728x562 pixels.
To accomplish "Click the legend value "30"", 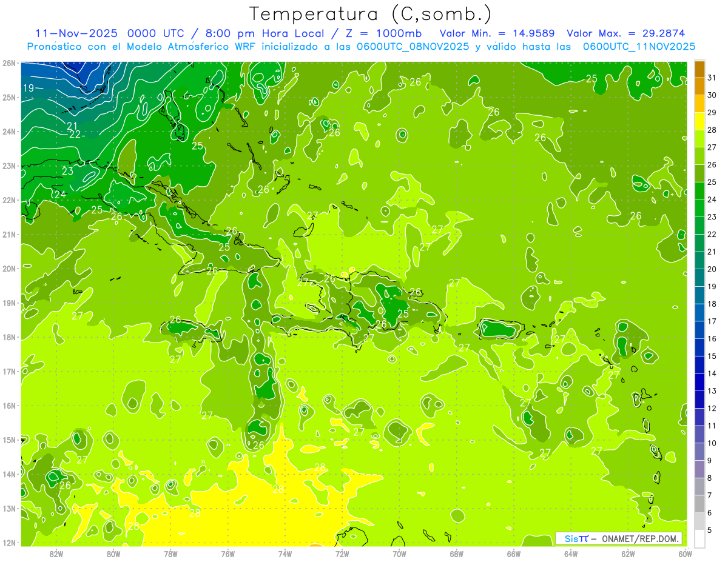I will [712, 95].
